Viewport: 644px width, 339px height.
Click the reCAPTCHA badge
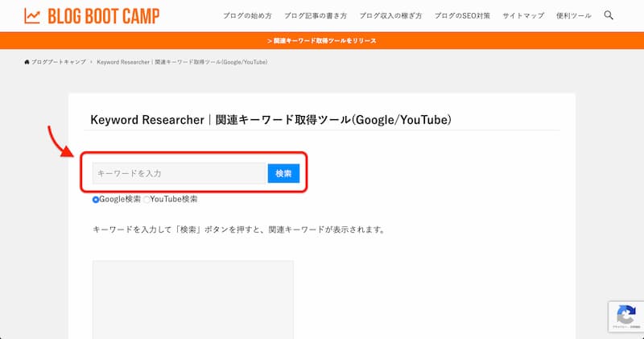pyautogui.click(x=626, y=316)
